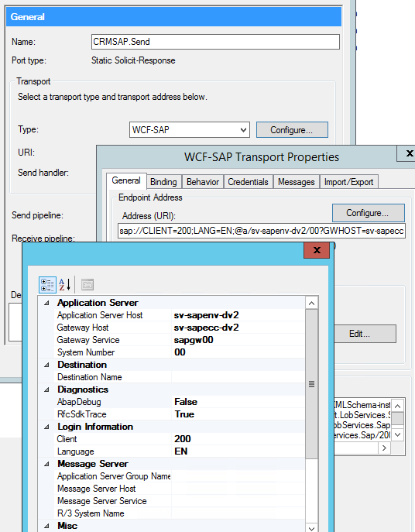Viewport: 415px width, 532px height.
Task: Close the WCF-SAP Transport Properties window
Action: (407, 153)
